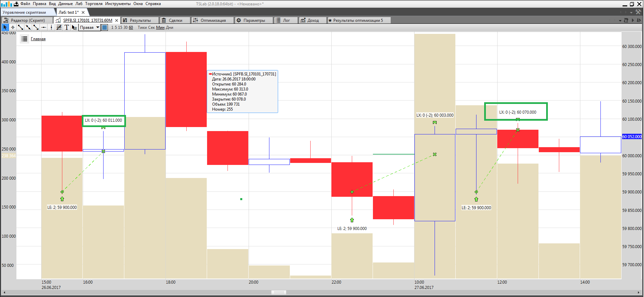Open the Справка menu
644x297 pixels.
153,4
